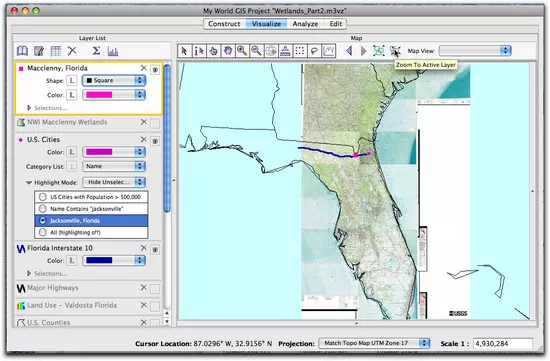Viewport: 550px width, 361px height.
Task: Select 'All (highlighting off)' radio option
Action: coord(43,232)
